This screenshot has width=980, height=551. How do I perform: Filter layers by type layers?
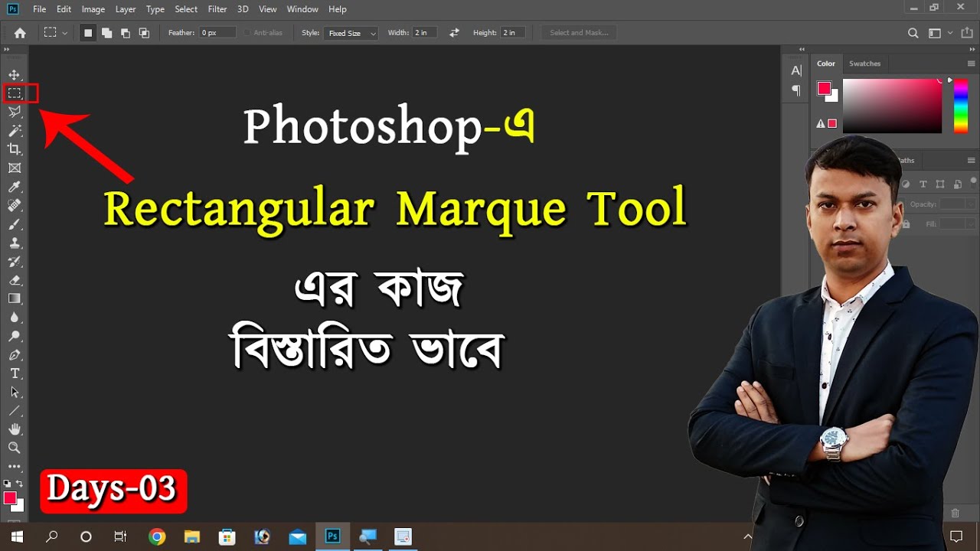point(923,184)
